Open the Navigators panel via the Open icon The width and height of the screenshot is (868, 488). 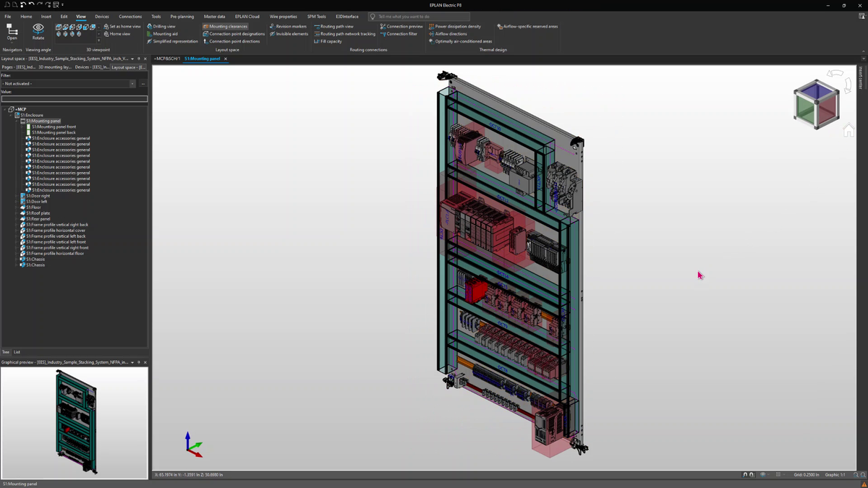(12, 29)
